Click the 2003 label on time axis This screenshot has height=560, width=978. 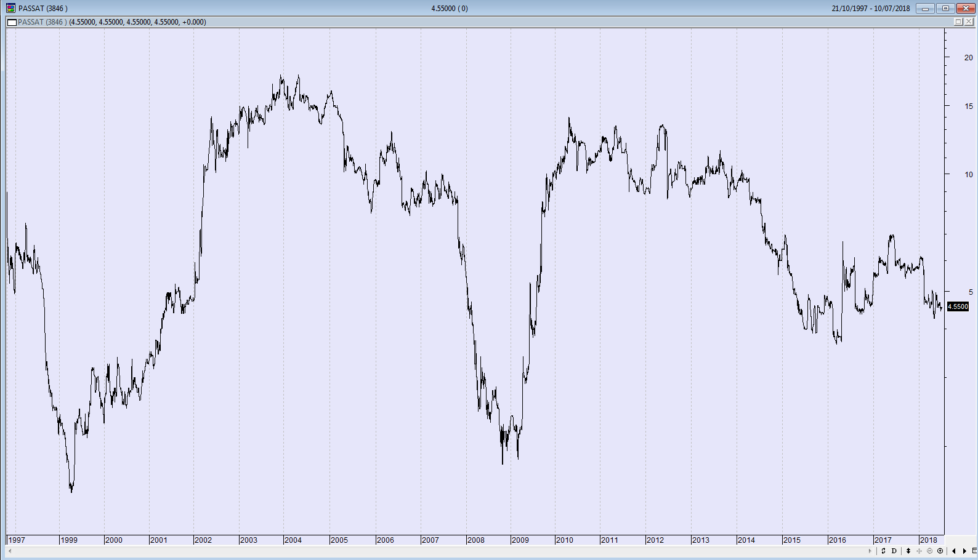pos(249,540)
